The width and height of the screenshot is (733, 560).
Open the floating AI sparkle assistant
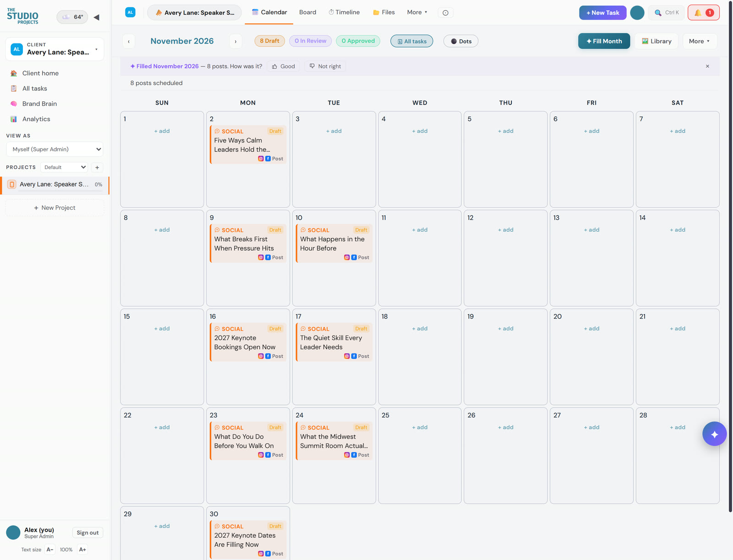[714, 434]
